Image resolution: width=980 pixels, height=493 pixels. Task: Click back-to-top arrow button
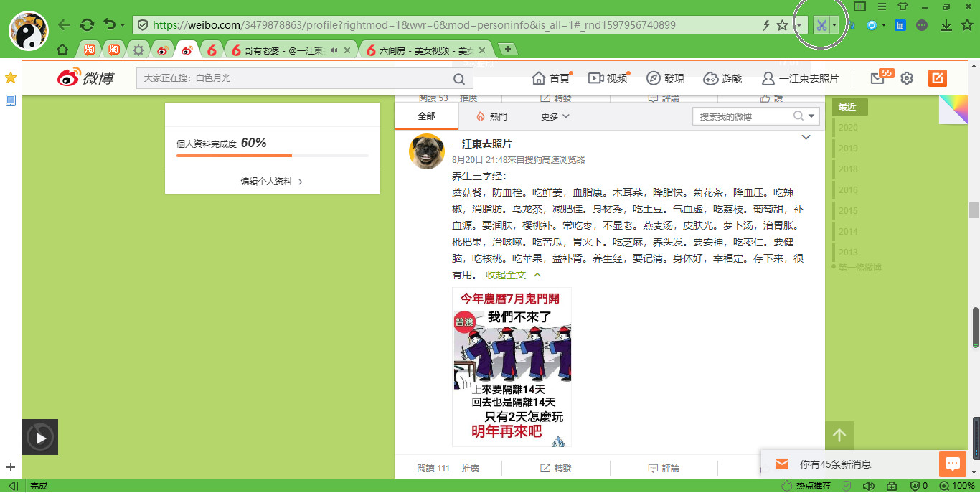point(839,435)
